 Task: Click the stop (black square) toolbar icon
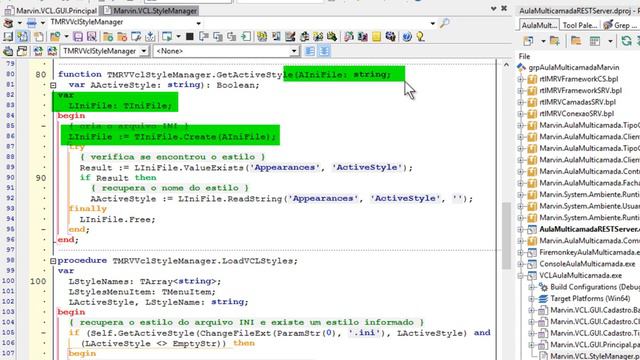click(189, 37)
